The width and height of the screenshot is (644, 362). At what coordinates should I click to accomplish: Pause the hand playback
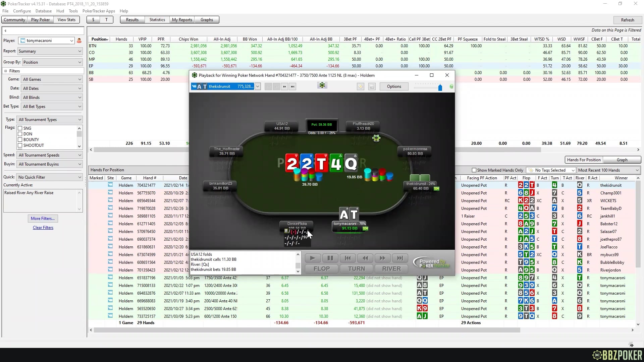tap(330, 258)
